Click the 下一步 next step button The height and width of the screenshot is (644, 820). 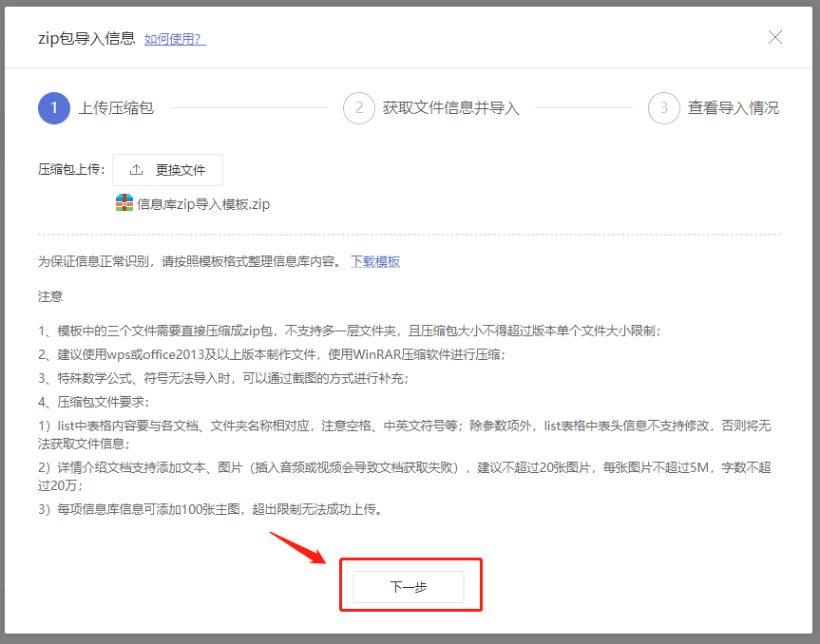coord(410,585)
